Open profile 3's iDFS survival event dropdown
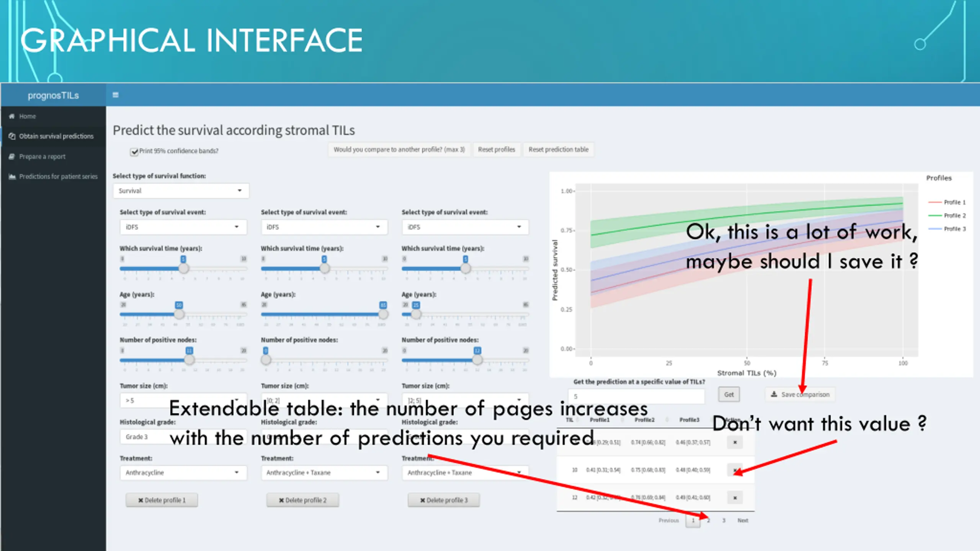The height and width of the screenshot is (551, 980). (x=465, y=227)
